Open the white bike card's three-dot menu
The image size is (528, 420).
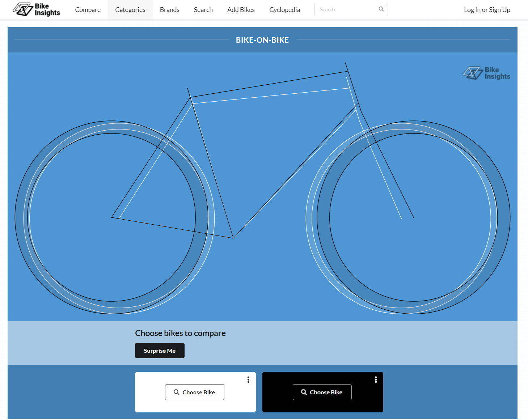[x=248, y=379]
